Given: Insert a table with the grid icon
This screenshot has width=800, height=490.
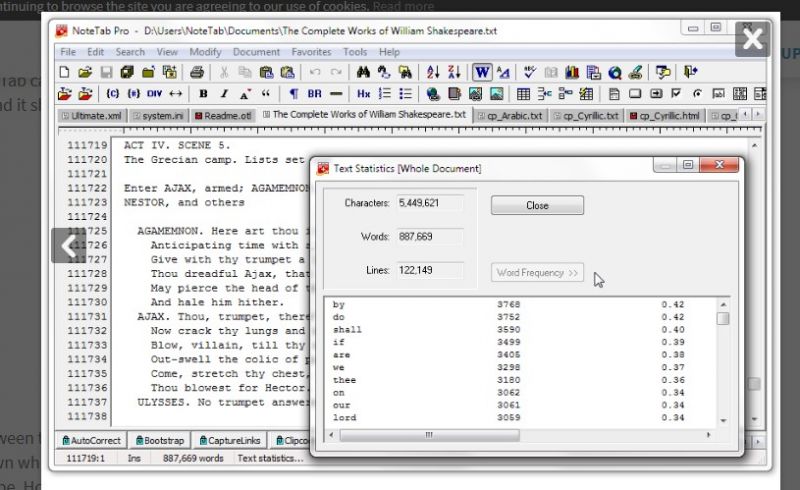Looking at the screenshot, I should click(523, 94).
